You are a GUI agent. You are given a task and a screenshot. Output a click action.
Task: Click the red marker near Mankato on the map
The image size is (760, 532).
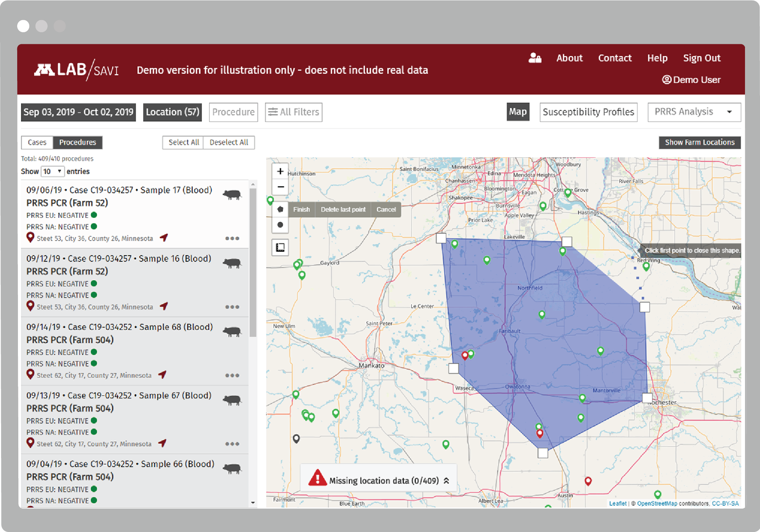pos(465,355)
